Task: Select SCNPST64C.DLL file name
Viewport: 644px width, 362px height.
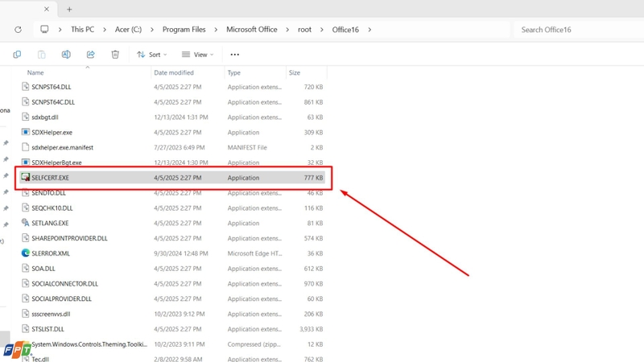Action: tap(53, 102)
